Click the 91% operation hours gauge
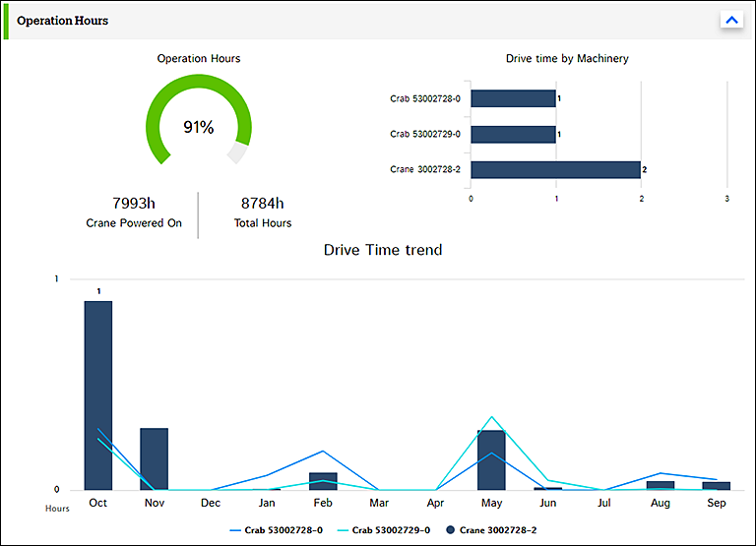 (x=199, y=127)
